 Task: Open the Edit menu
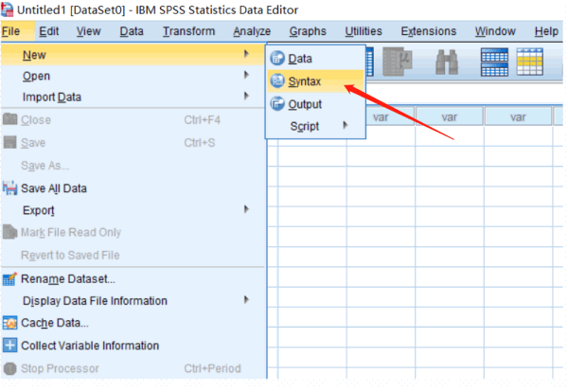49,31
